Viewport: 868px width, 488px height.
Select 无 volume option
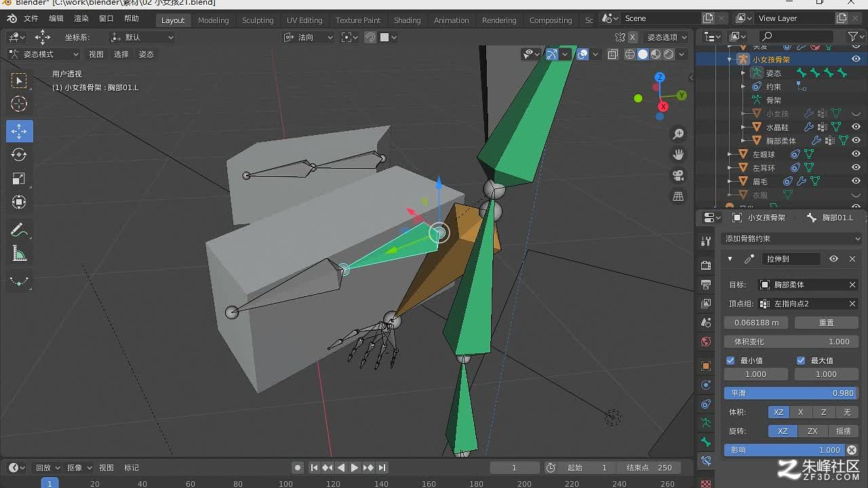[x=847, y=412]
